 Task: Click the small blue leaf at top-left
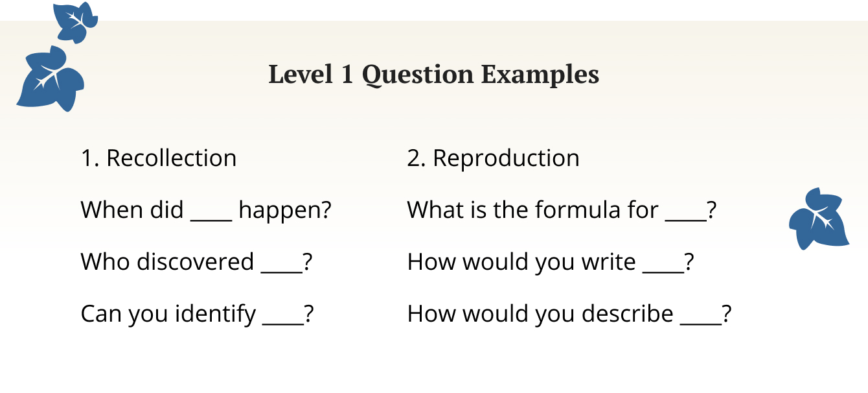tap(74, 21)
